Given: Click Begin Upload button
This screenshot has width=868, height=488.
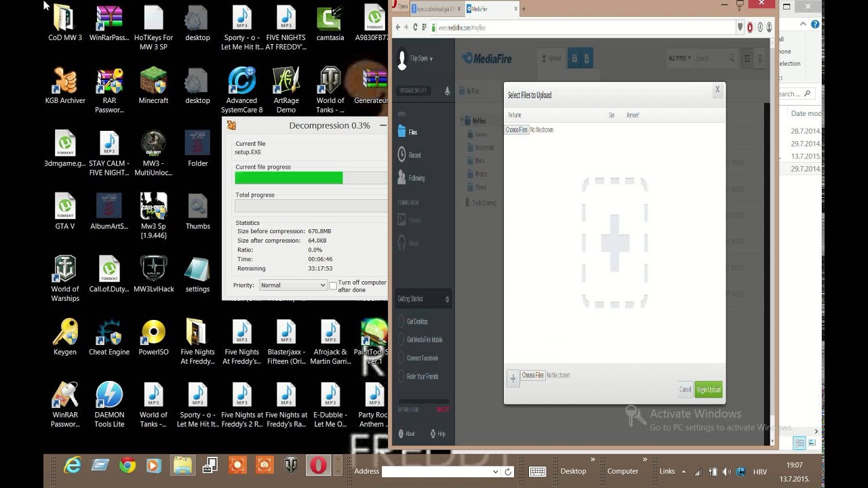Looking at the screenshot, I should click(709, 390).
